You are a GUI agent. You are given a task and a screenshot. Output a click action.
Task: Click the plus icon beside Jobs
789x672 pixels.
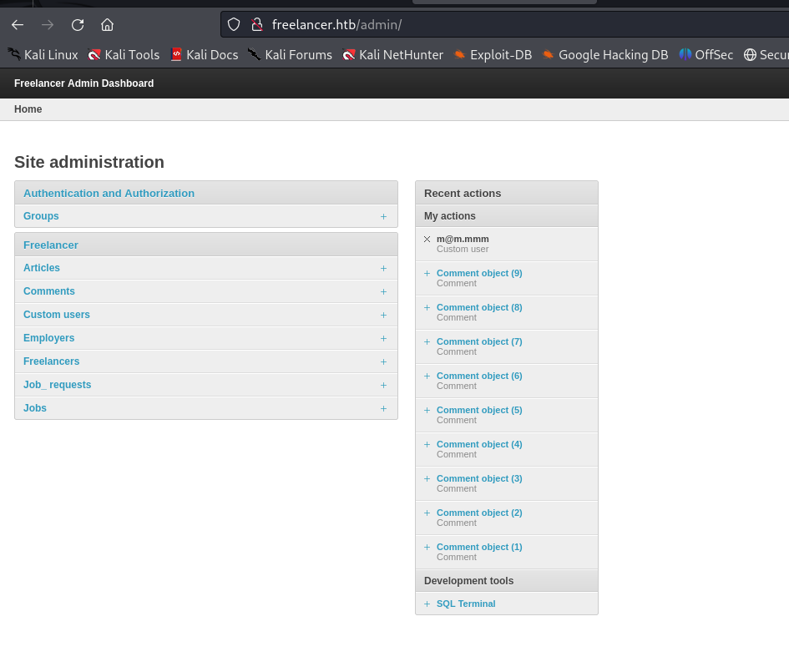tap(383, 408)
